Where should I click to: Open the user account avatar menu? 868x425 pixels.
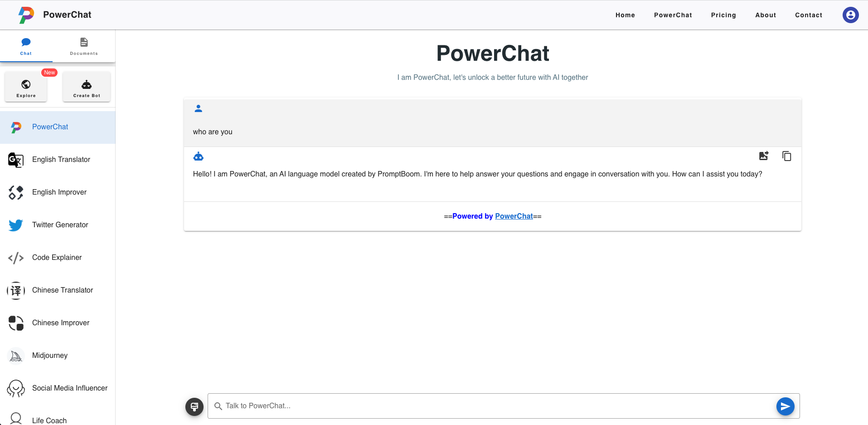pyautogui.click(x=850, y=15)
